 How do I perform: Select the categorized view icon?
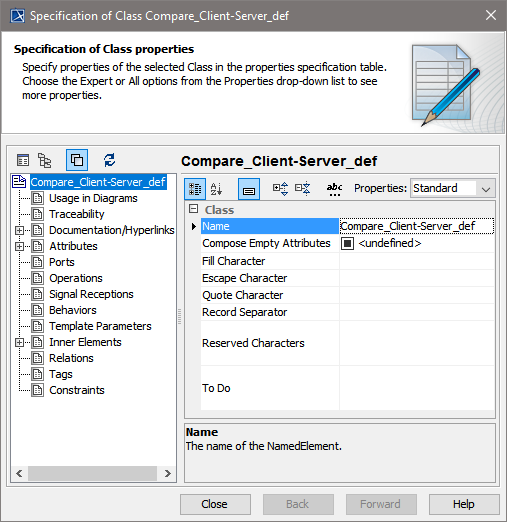pos(195,189)
